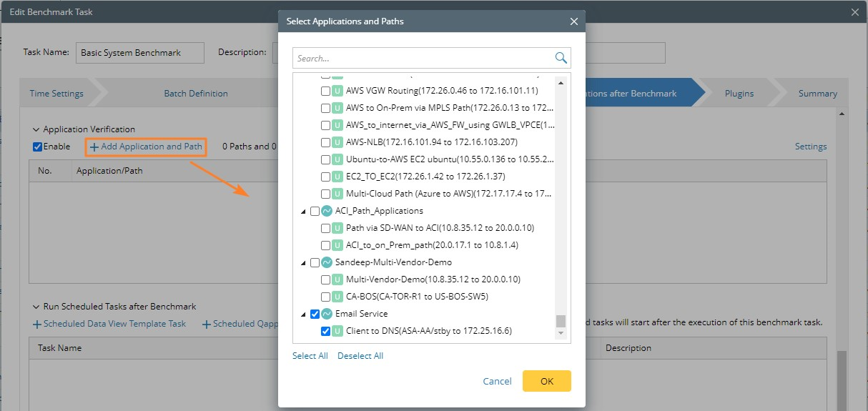
Task: Toggle the Enable checkbox under Application Verification
Action: [37, 147]
